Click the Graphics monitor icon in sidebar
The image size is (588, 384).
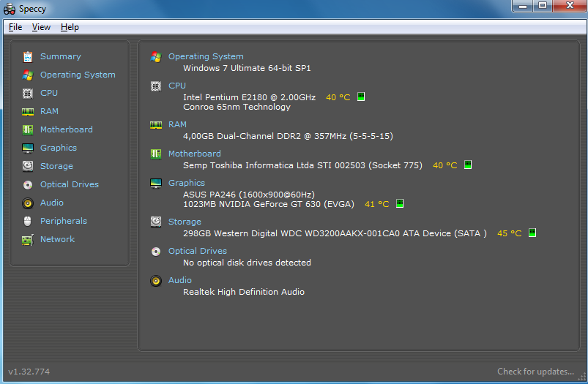click(28, 148)
